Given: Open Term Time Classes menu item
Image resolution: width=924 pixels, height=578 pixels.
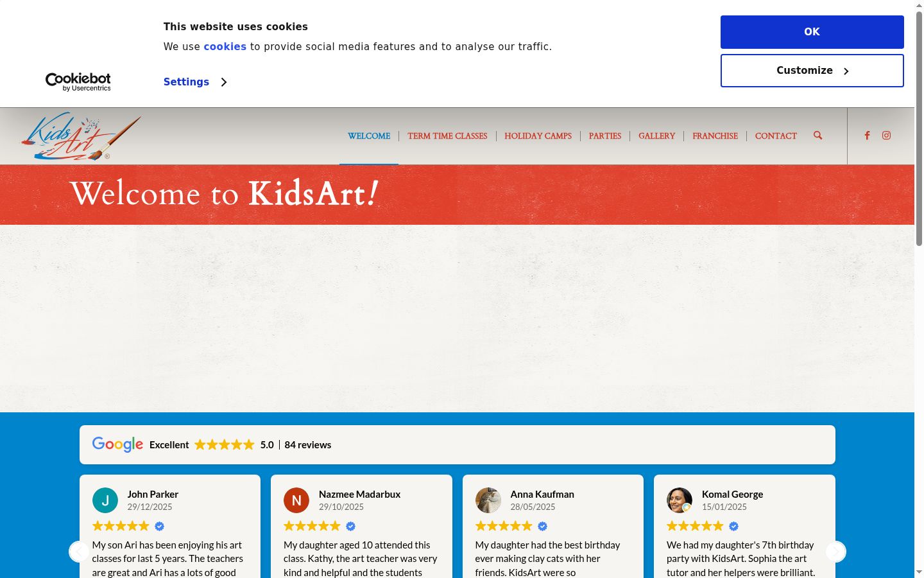Looking at the screenshot, I should [447, 136].
